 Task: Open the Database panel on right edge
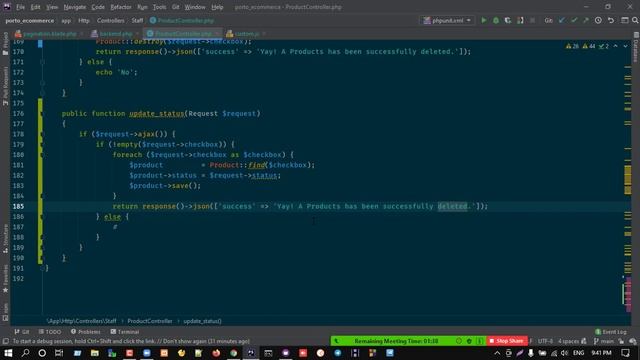click(636, 47)
